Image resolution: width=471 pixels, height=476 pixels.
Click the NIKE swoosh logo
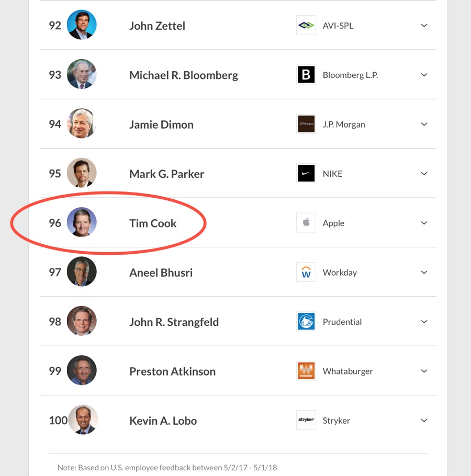pos(306,173)
